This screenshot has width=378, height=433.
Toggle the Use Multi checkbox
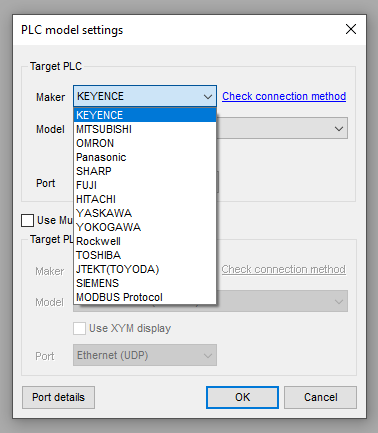[x=27, y=220]
